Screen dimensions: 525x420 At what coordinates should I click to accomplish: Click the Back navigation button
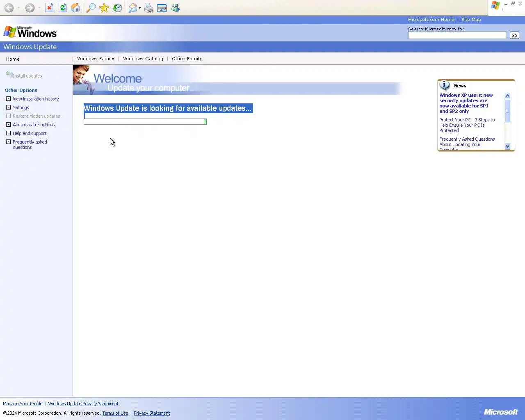[9, 8]
